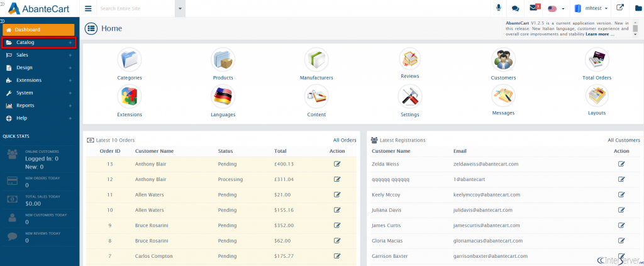Click the Email column header in registrations

(x=460, y=151)
